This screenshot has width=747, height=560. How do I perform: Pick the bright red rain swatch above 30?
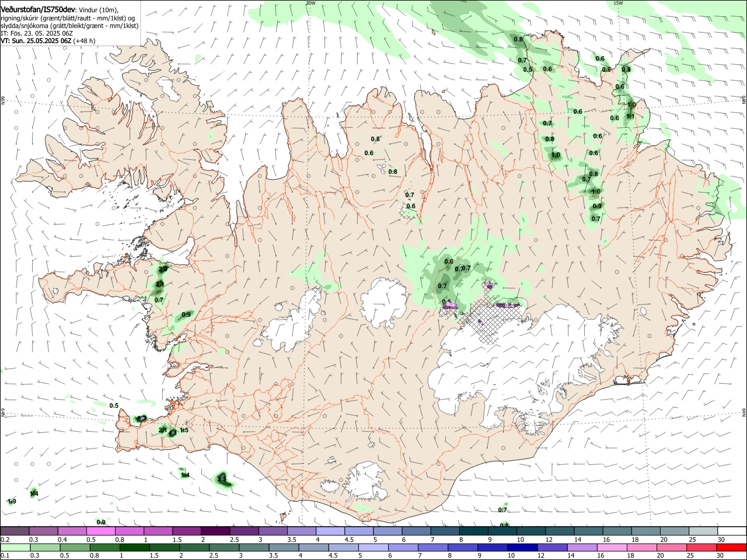tap(732, 548)
